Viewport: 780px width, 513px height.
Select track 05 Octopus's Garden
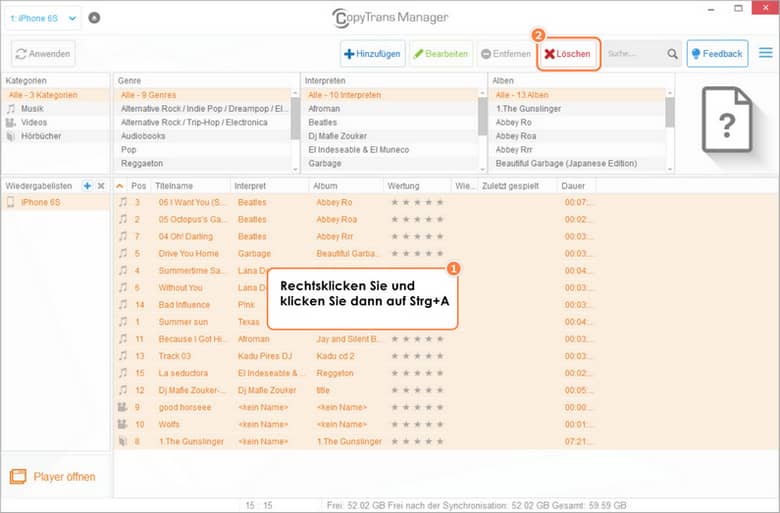(x=191, y=219)
